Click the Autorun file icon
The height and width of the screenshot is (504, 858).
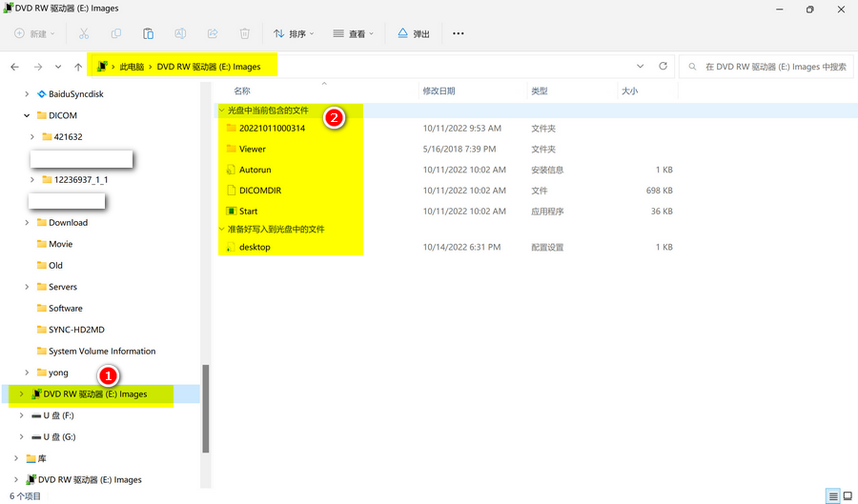[231, 170]
